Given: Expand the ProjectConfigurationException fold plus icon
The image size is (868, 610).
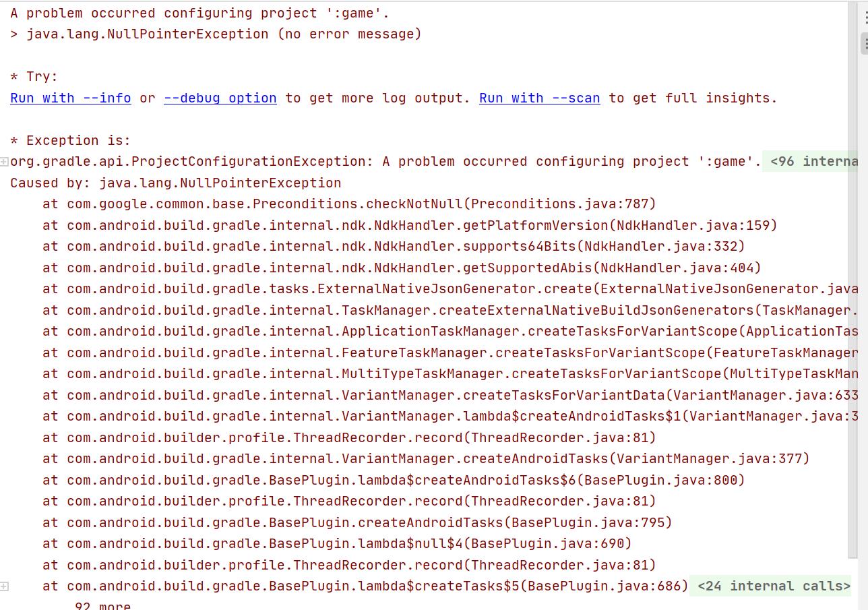Looking at the screenshot, I should (4, 162).
